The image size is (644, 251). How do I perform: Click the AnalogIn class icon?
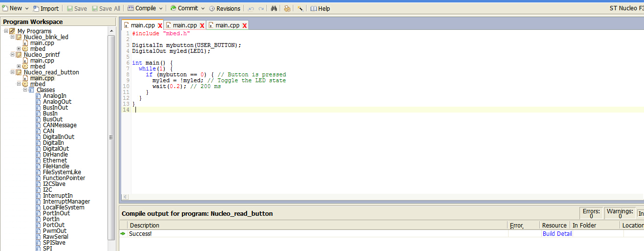[x=39, y=96]
